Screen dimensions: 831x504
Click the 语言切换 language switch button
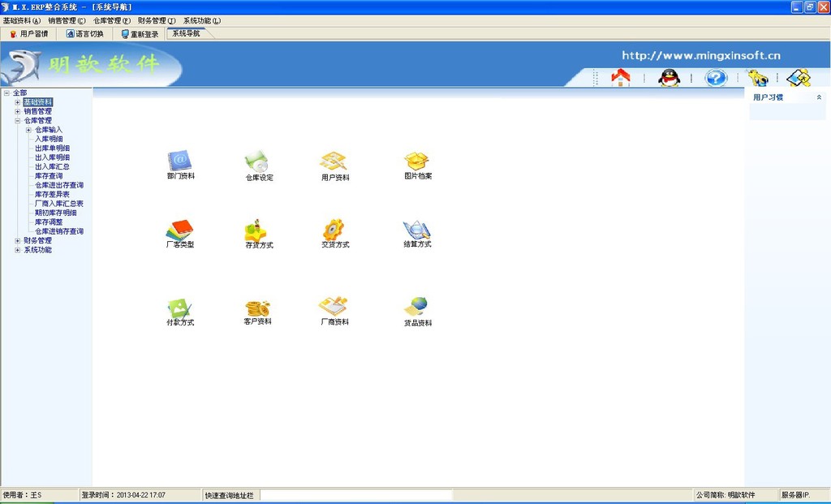click(85, 34)
